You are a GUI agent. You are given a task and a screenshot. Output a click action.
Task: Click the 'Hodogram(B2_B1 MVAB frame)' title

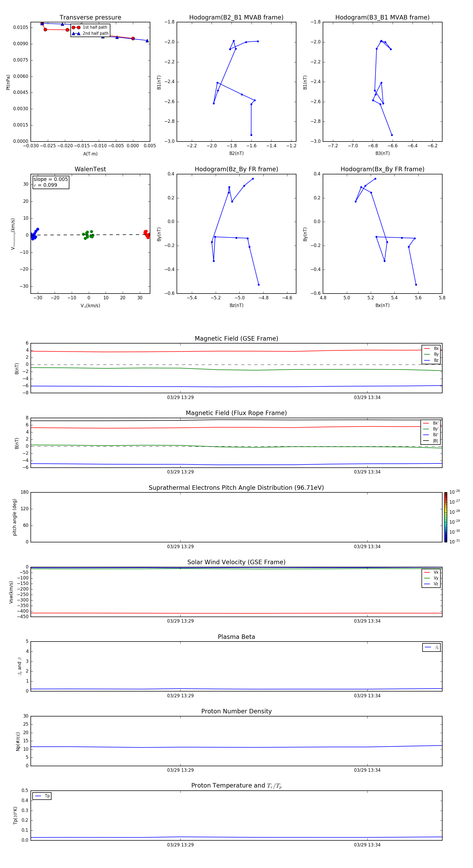(x=236, y=18)
